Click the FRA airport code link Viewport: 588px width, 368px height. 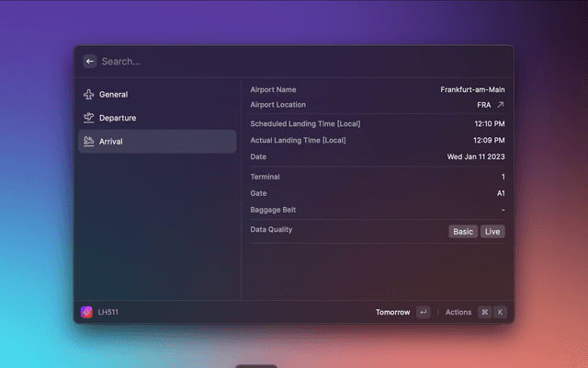(x=483, y=105)
